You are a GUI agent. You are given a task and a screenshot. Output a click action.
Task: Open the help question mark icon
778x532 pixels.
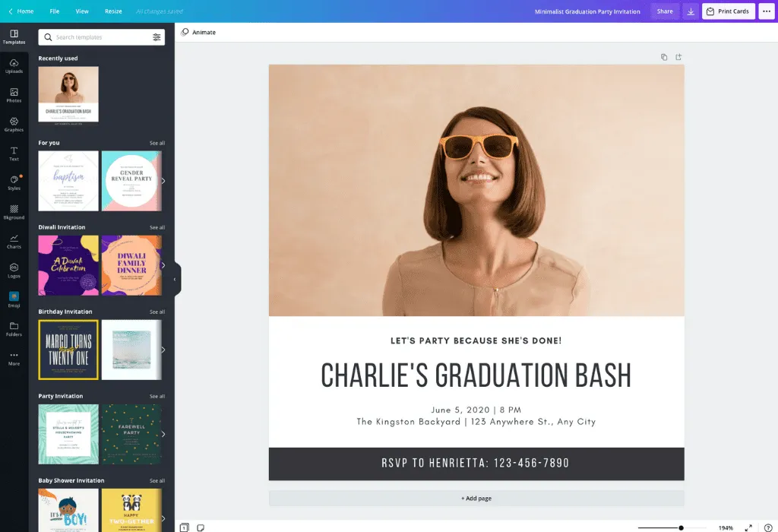pyautogui.click(x=768, y=528)
